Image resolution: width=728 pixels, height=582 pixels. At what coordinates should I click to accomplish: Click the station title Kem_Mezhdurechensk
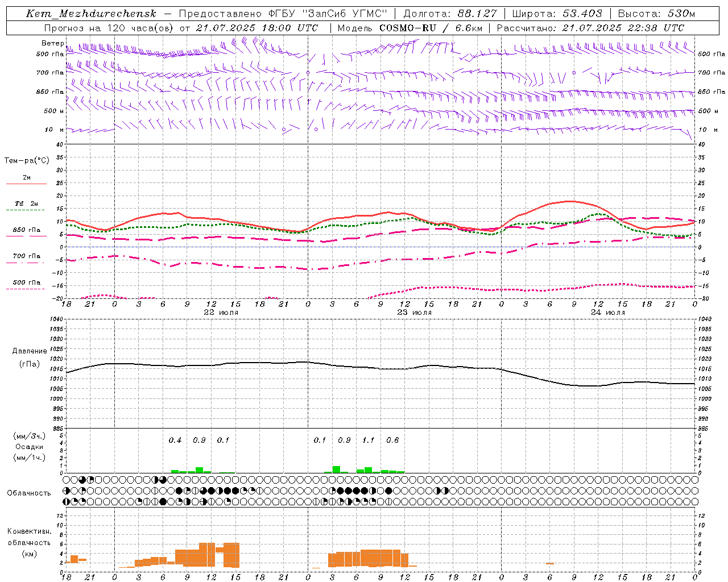pyautogui.click(x=91, y=14)
